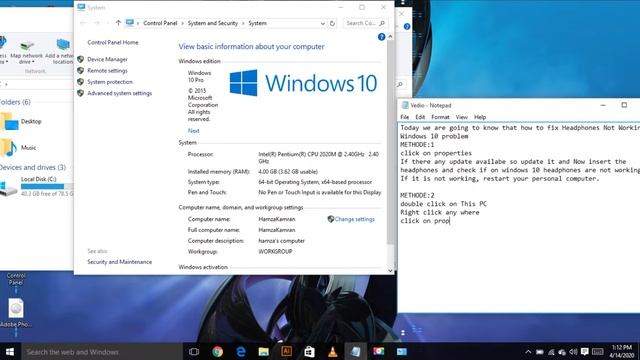The width and height of the screenshot is (640, 360).
Task: Select Desktop folder in File Explorer
Action: [22, 122]
